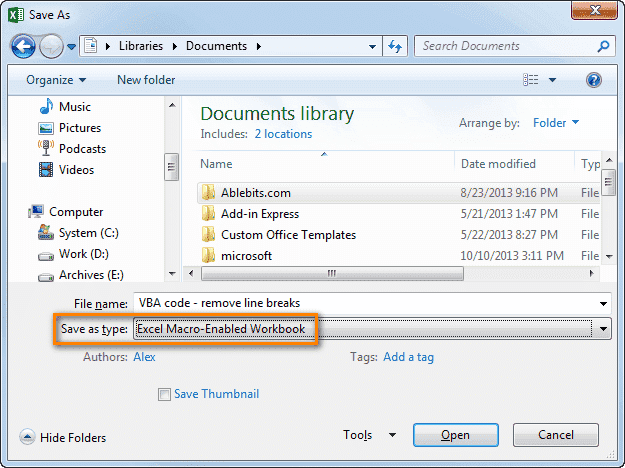Click the Help question mark icon
The width and height of the screenshot is (625, 468).
coord(594,80)
